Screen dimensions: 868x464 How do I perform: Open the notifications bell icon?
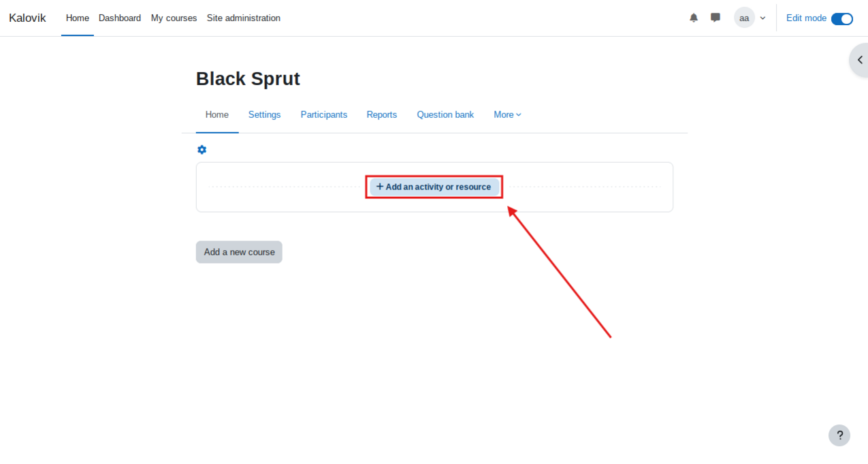point(694,18)
